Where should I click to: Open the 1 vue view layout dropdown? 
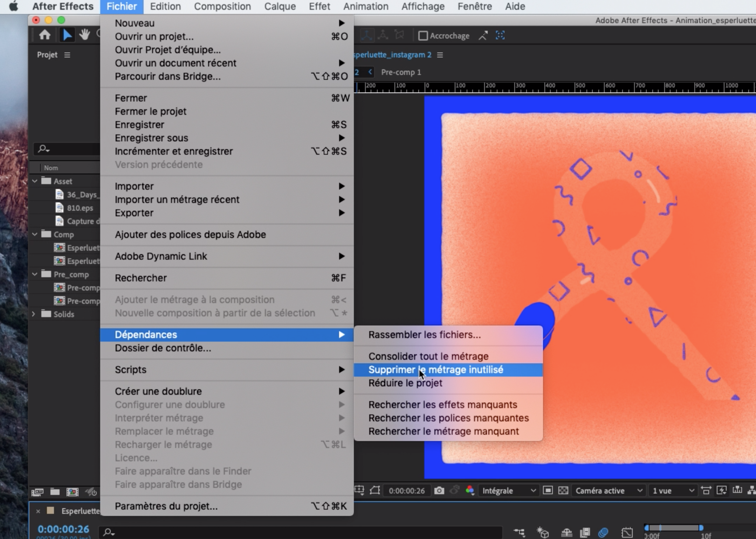point(673,491)
